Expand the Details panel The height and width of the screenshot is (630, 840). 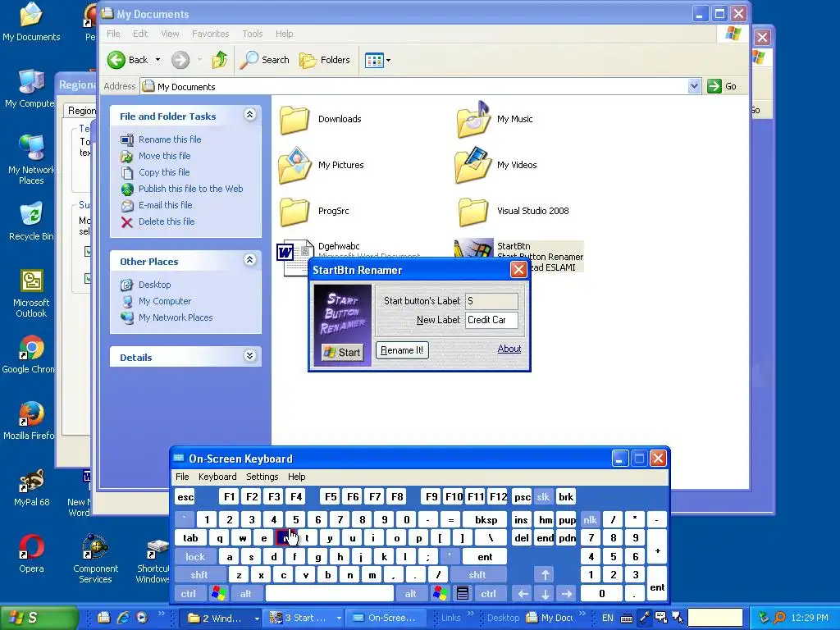click(x=249, y=356)
